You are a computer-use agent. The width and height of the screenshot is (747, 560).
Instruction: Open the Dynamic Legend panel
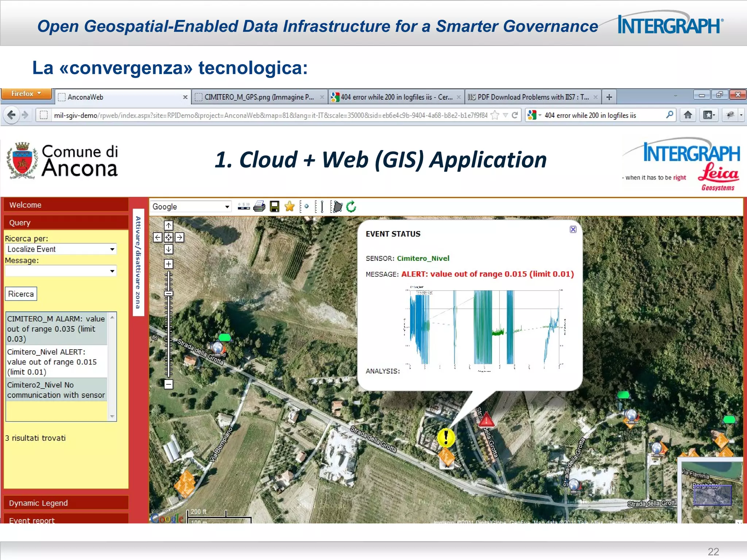pyautogui.click(x=66, y=503)
